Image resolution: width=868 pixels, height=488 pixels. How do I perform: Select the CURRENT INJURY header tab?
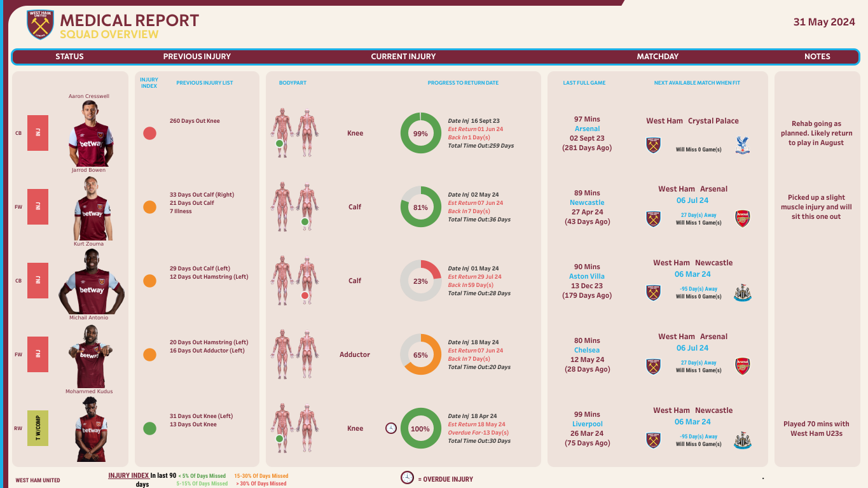tap(403, 57)
